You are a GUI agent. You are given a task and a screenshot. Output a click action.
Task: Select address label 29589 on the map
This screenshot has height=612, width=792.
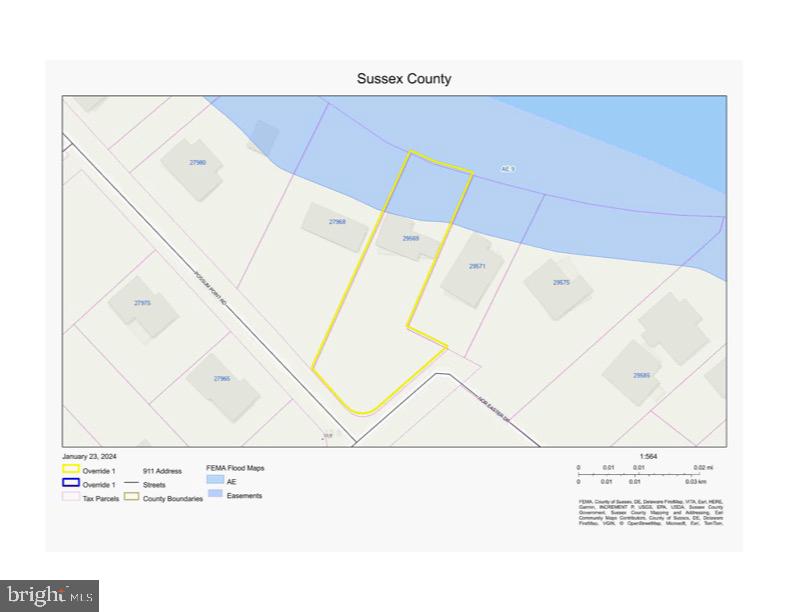tap(641, 375)
